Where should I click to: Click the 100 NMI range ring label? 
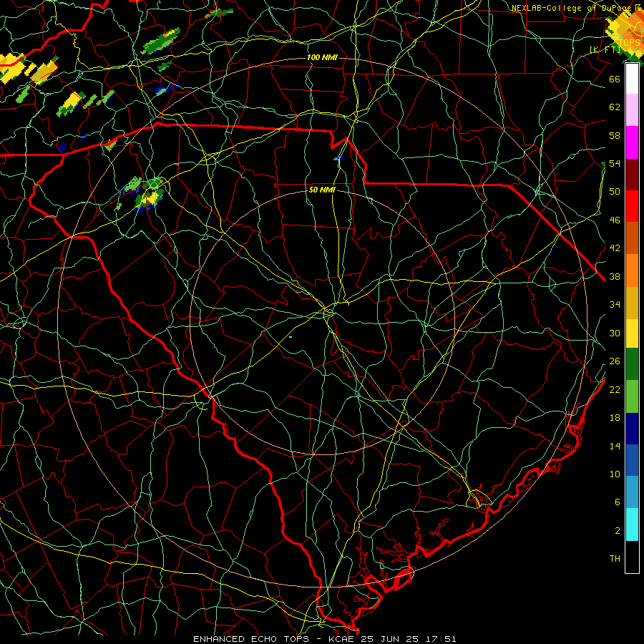[322, 57]
